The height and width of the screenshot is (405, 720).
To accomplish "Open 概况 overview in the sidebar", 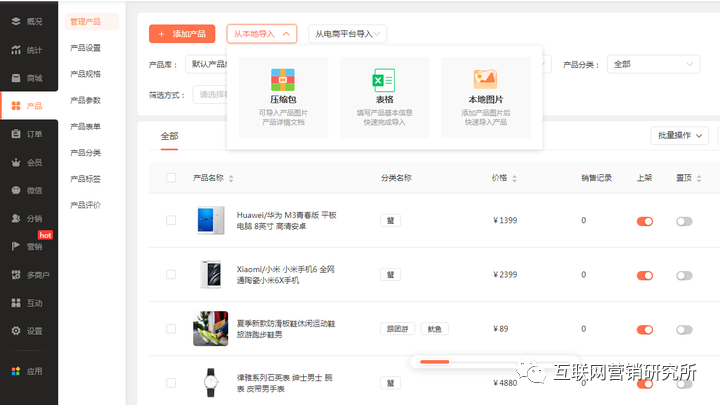I will (28, 21).
